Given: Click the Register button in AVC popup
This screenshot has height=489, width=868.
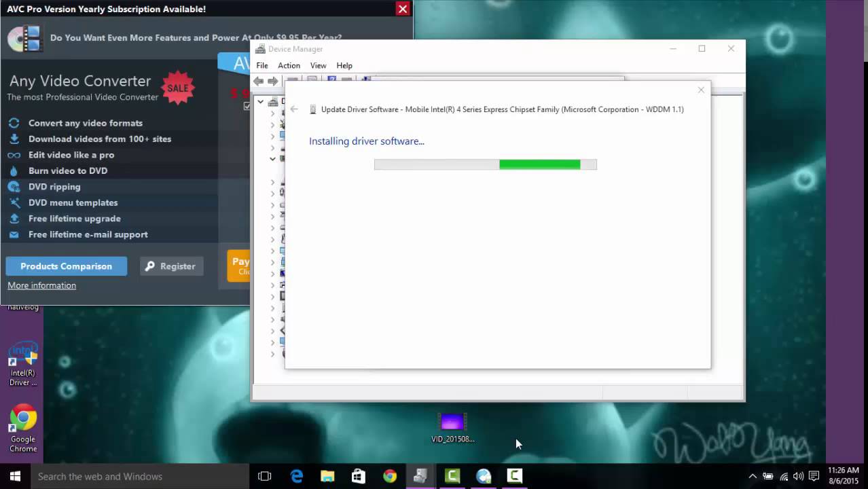Looking at the screenshot, I should point(170,266).
